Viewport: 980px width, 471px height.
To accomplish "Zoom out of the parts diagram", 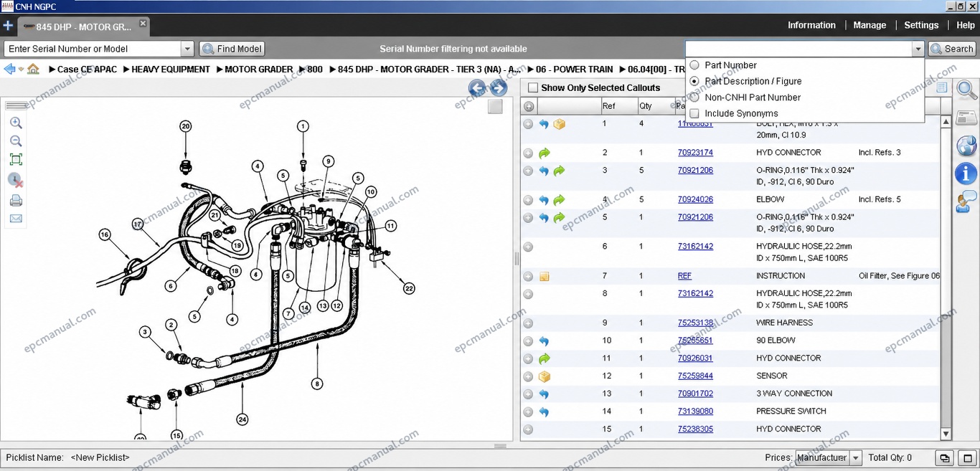I will pyautogui.click(x=16, y=141).
